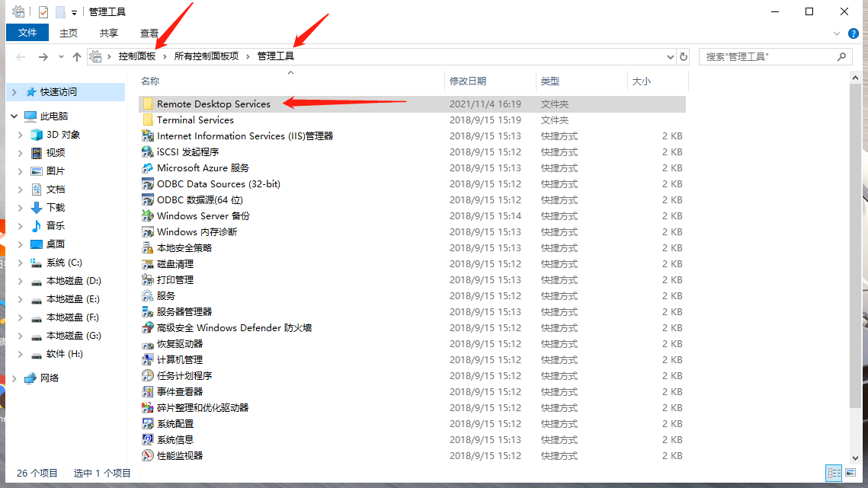Go up one folder level
Image resolution: width=868 pixels, height=488 pixels.
pyautogui.click(x=77, y=56)
